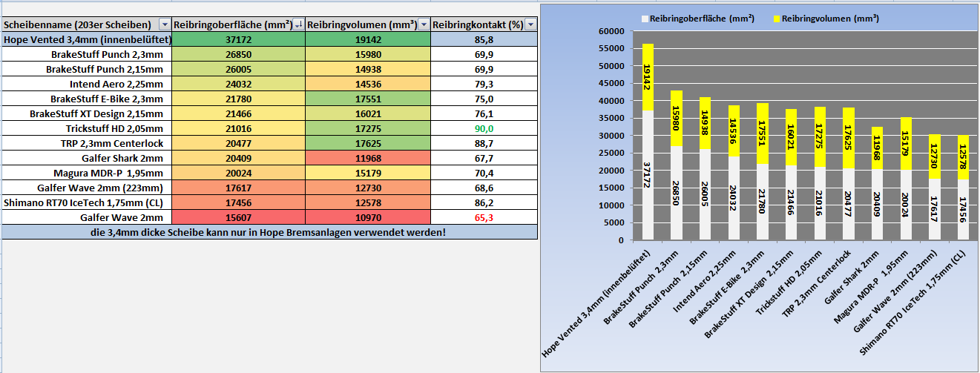
Task: Select Shimano RT70 IceTech 1,75mm cell
Action: 87,202
